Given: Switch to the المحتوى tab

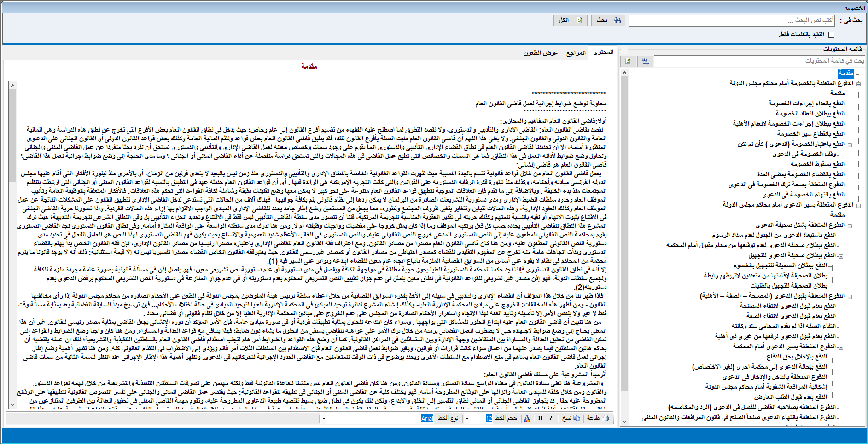Looking at the screenshot, I should point(603,52).
